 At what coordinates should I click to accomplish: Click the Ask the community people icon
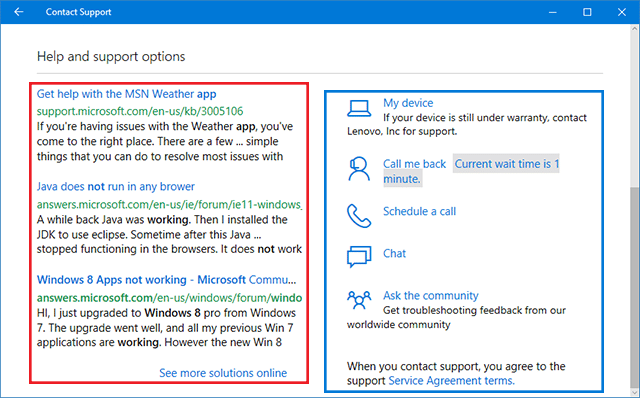click(359, 300)
